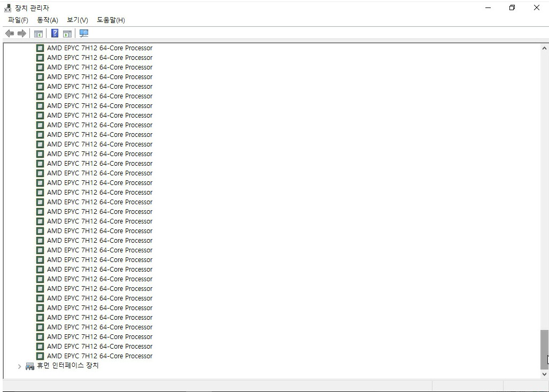Select the processor entry directly above 휴먼 인터페이스 장치
This screenshot has height=392, width=549.
100,356
